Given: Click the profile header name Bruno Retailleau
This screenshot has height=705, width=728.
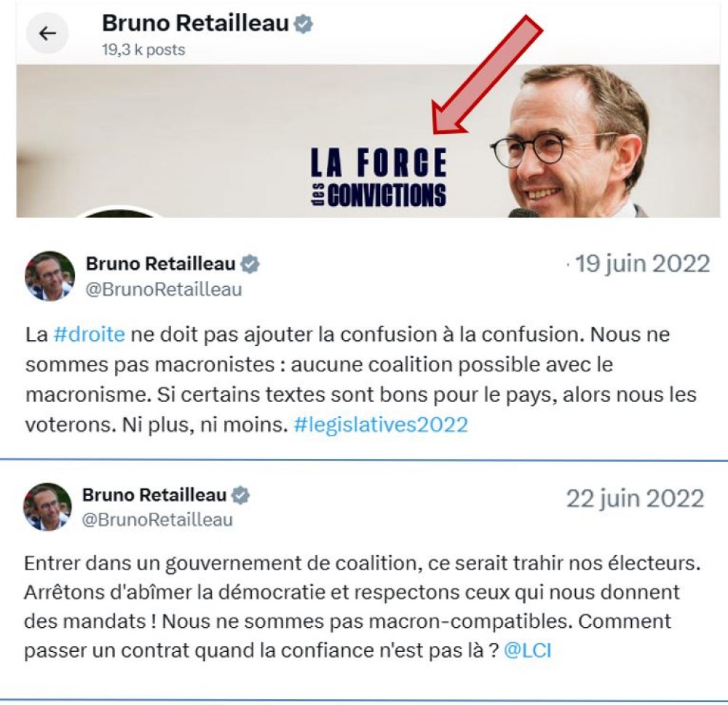Looking at the screenshot, I should 195,23.
